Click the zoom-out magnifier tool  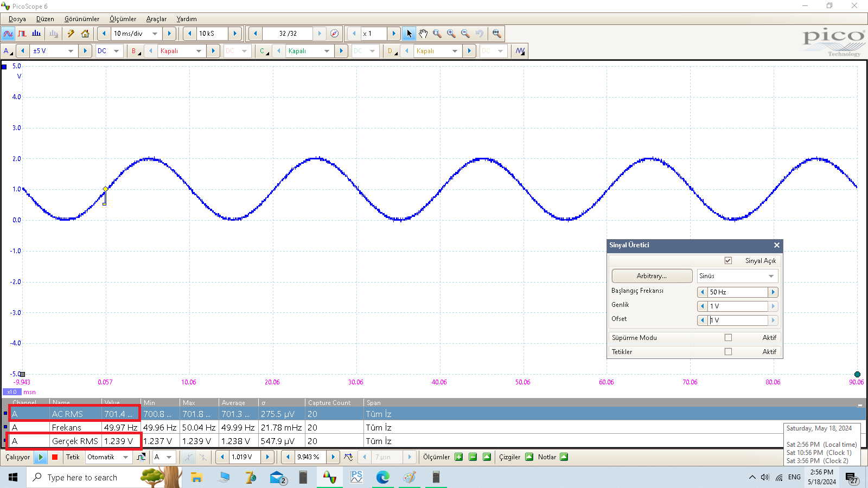[x=465, y=34]
